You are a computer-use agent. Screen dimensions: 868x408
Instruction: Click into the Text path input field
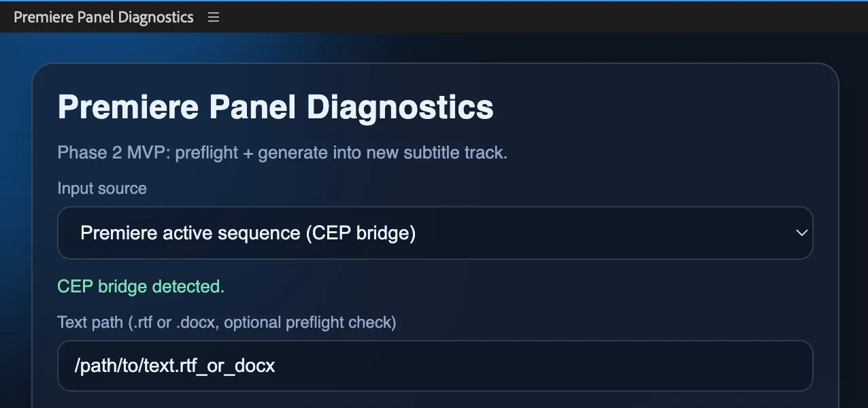click(435, 366)
